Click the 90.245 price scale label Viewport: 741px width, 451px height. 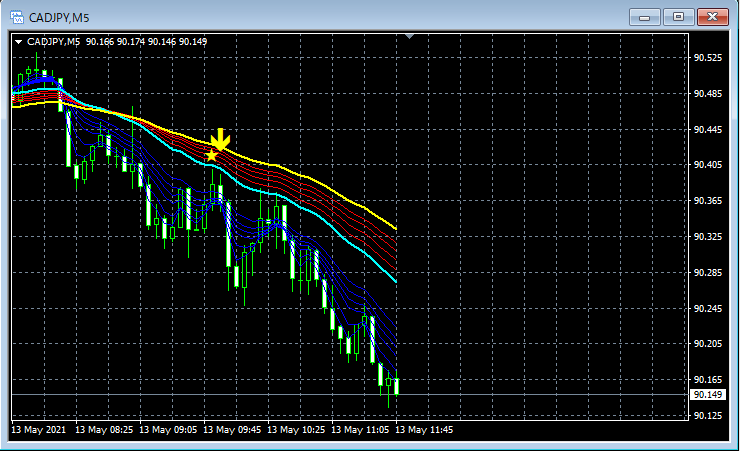pyautogui.click(x=707, y=308)
